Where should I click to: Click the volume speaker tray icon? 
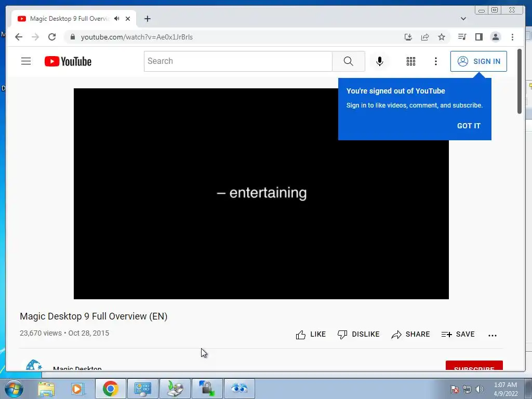point(480,389)
